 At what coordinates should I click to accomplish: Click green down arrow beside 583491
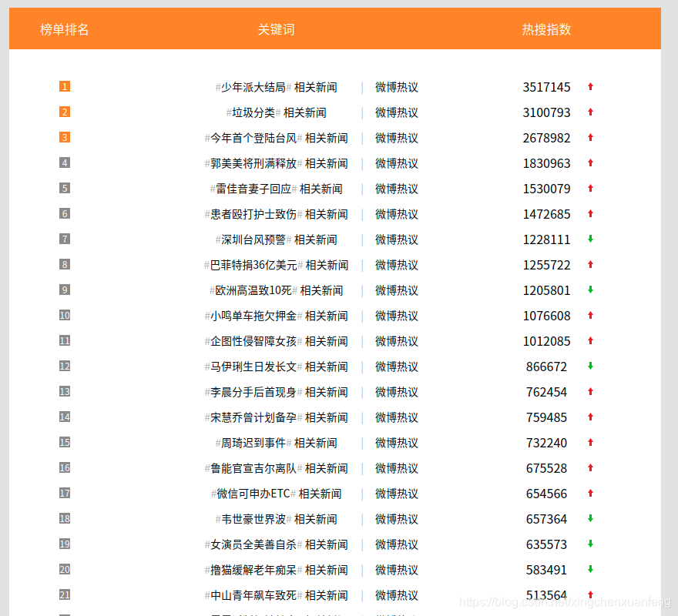[590, 570]
